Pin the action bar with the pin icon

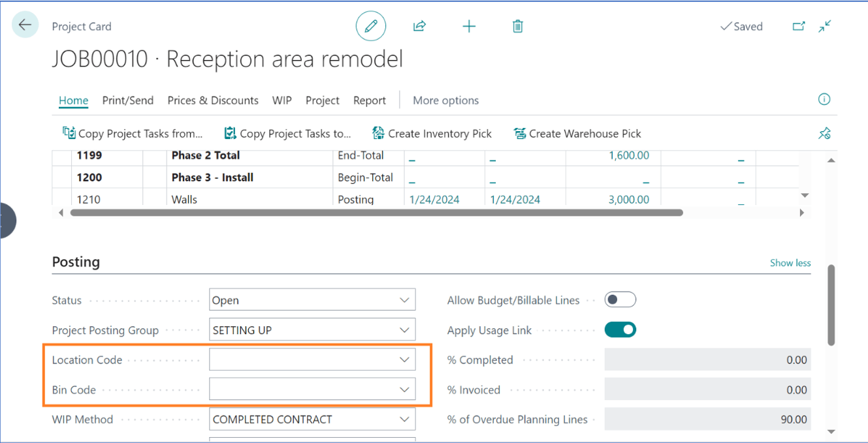(x=824, y=133)
